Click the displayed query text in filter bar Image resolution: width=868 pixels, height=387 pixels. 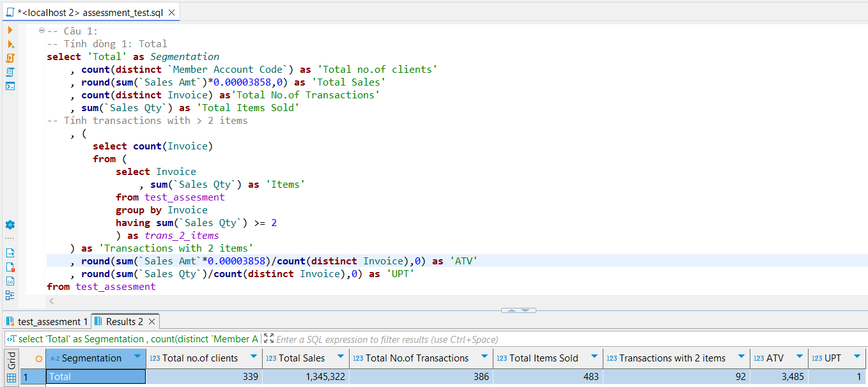coord(138,339)
